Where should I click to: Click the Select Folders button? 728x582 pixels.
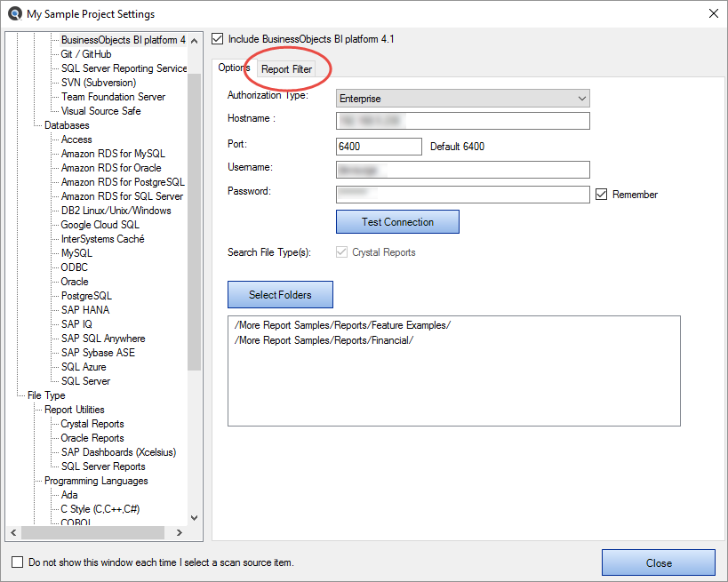pos(280,294)
